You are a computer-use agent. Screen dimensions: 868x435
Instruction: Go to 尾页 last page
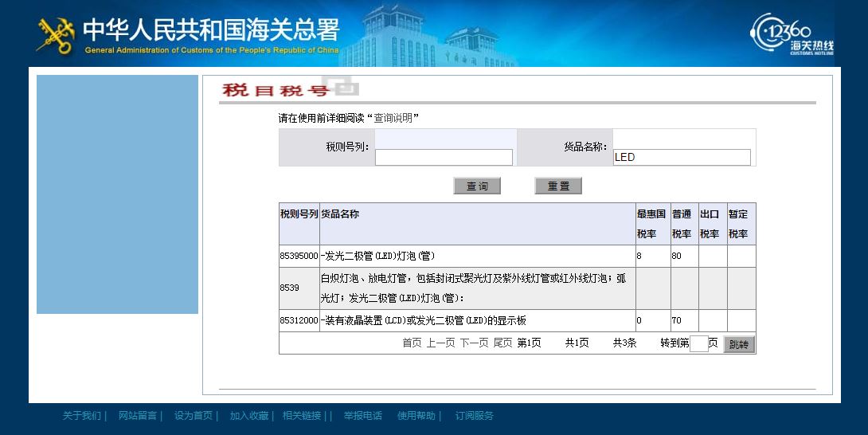502,343
